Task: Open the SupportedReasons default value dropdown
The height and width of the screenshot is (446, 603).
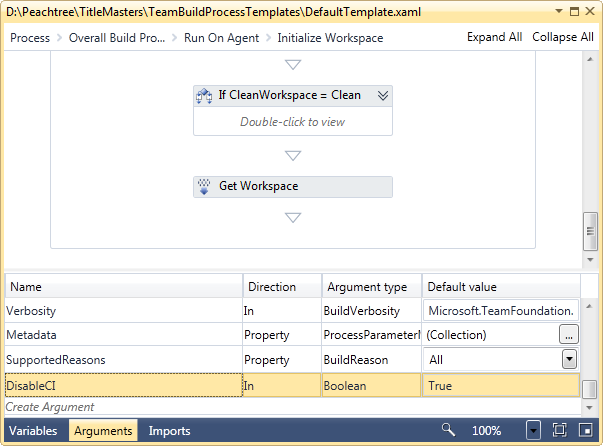Action: point(569,359)
